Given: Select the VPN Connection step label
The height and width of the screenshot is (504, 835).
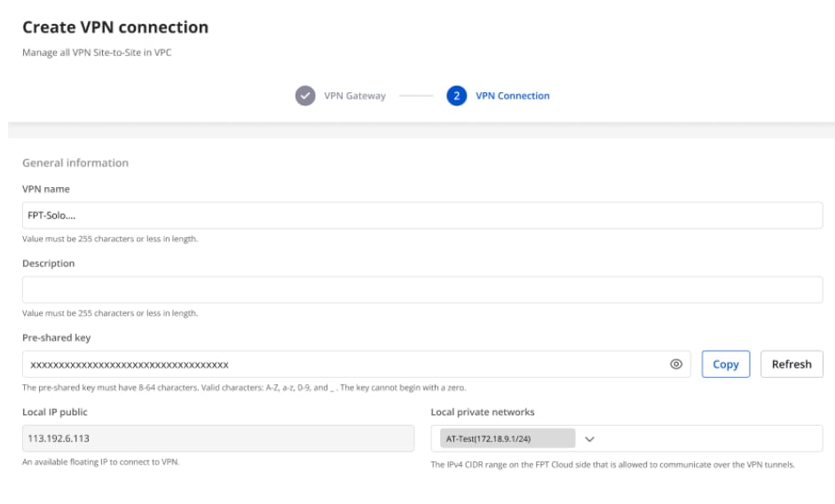Looking at the screenshot, I should click(x=512, y=96).
